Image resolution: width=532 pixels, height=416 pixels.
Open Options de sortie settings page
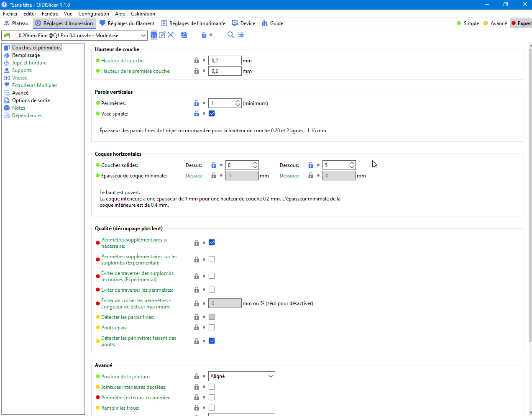31,100
